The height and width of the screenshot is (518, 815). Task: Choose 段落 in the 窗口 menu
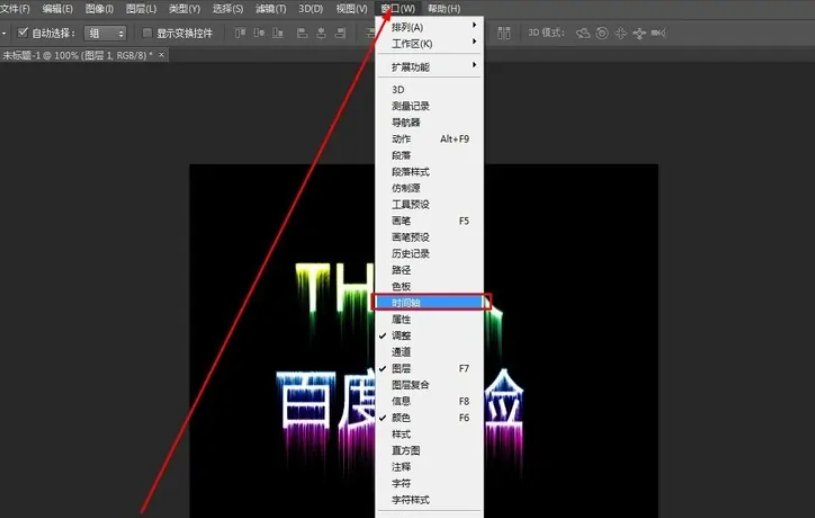429,155
